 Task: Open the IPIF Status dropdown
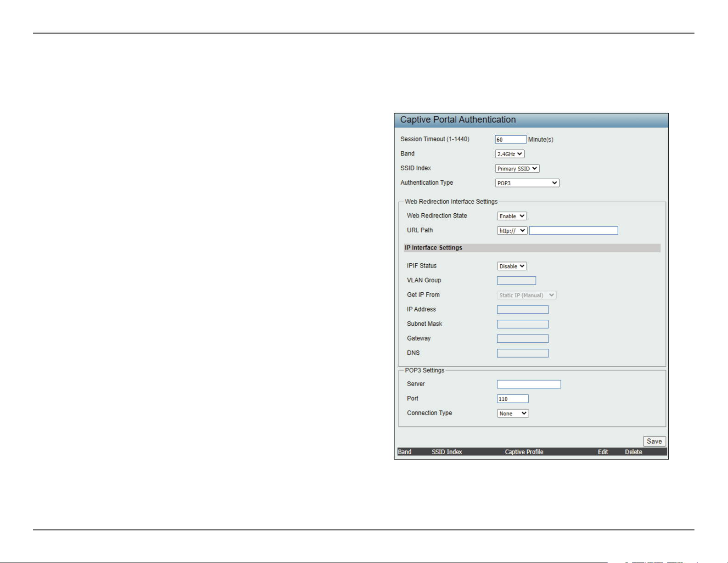(x=512, y=266)
